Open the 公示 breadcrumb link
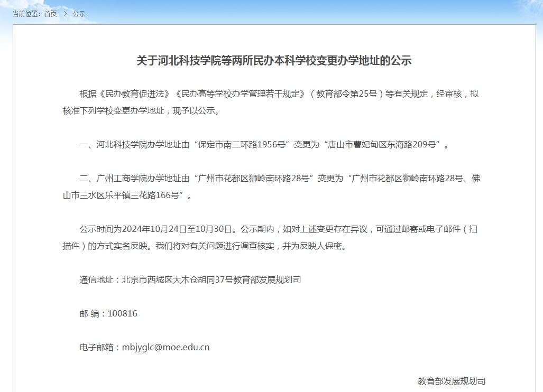The image size is (543, 392). point(79,14)
